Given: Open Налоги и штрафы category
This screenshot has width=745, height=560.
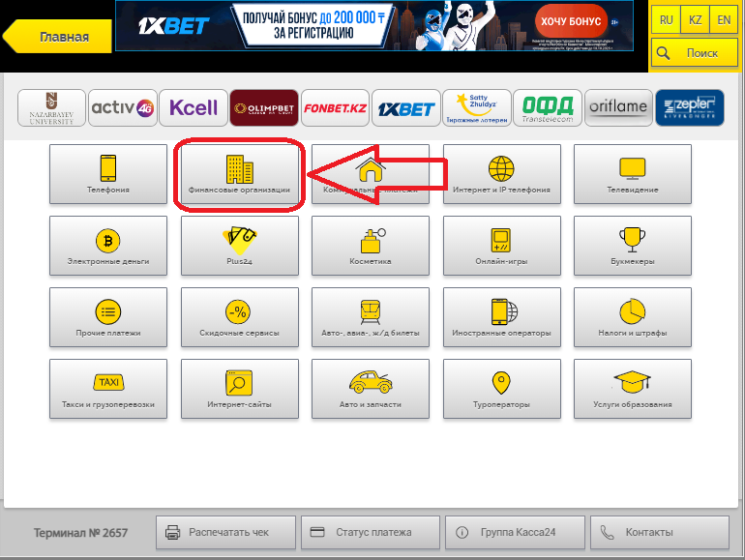Looking at the screenshot, I should 633,317.
